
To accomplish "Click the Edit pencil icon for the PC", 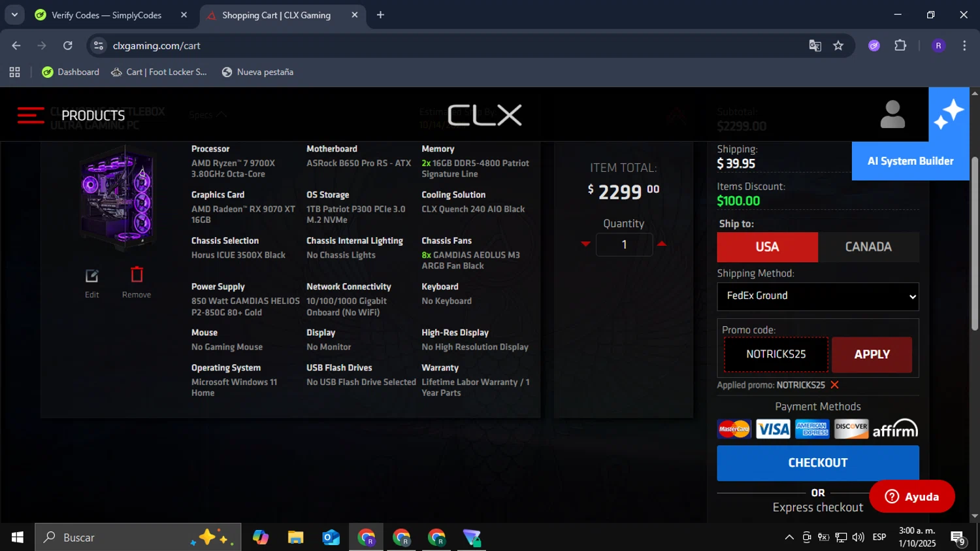I will (x=92, y=276).
